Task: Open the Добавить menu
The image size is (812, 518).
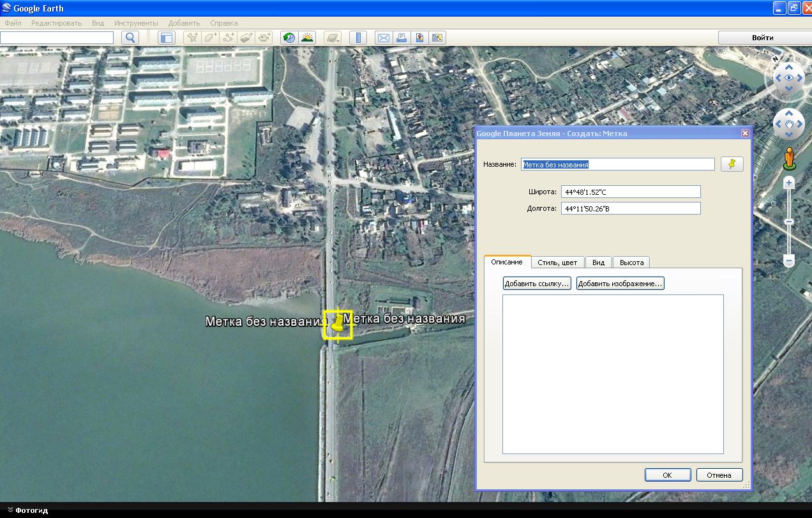Action: click(x=184, y=23)
